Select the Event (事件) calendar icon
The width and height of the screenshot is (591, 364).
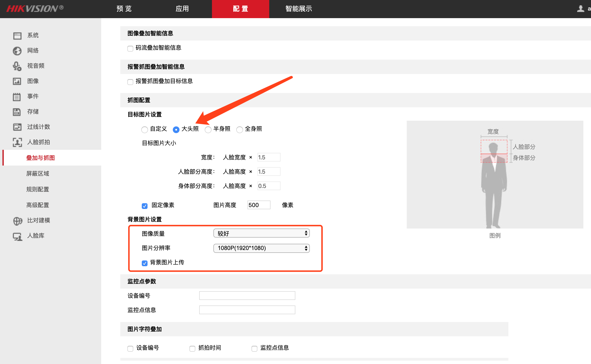coord(17,97)
